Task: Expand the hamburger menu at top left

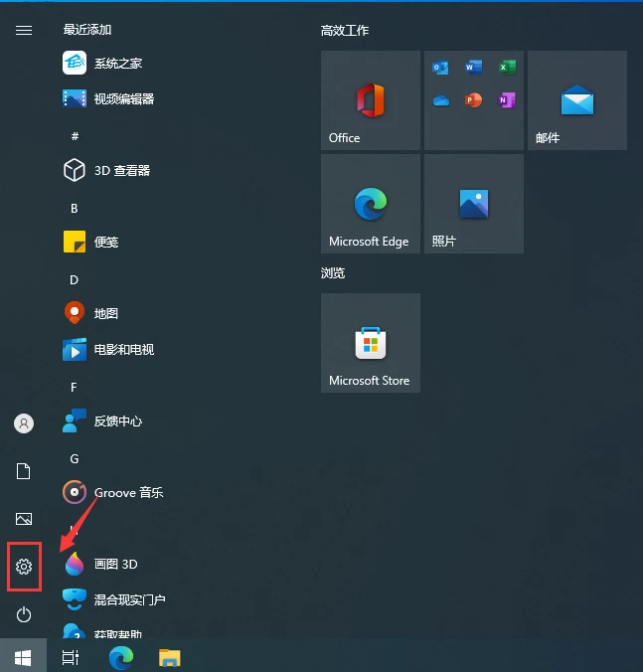Action: coord(24,30)
